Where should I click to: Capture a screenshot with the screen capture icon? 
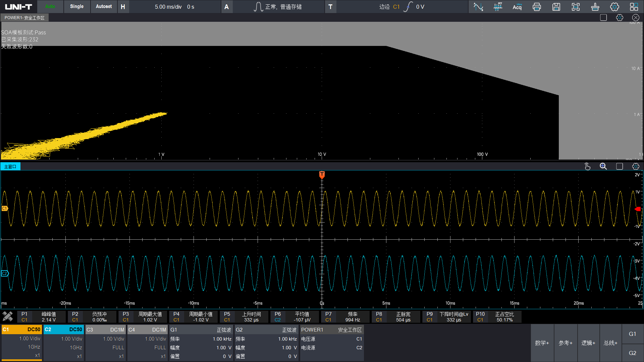[x=576, y=7]
